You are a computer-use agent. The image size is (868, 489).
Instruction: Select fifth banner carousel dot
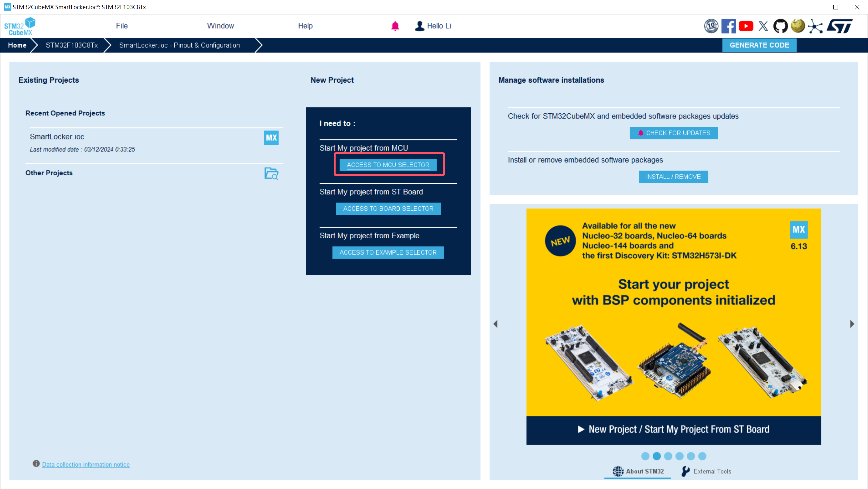click(x=691, y=456)
